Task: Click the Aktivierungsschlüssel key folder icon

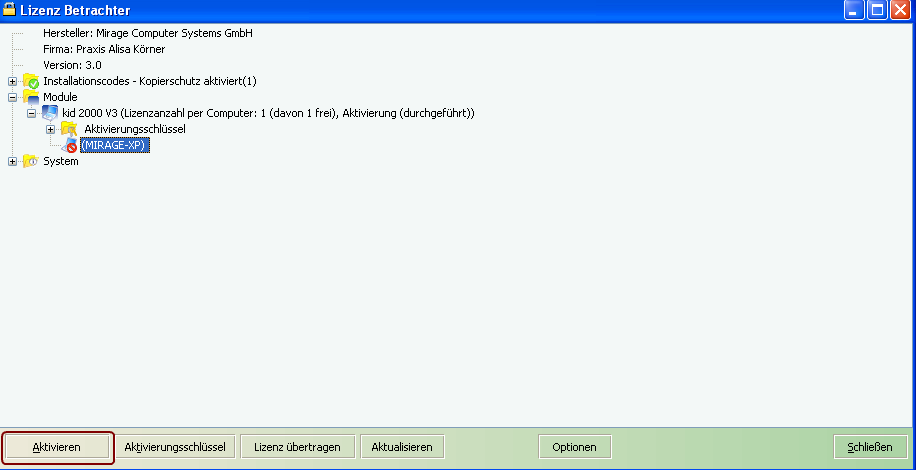Action: 69,129
